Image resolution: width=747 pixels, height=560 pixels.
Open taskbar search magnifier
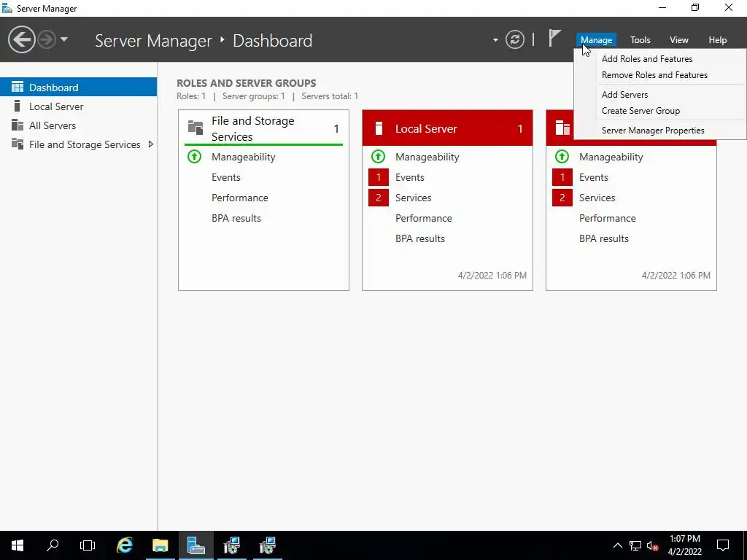pyautogui.click(x=53, y=545)
